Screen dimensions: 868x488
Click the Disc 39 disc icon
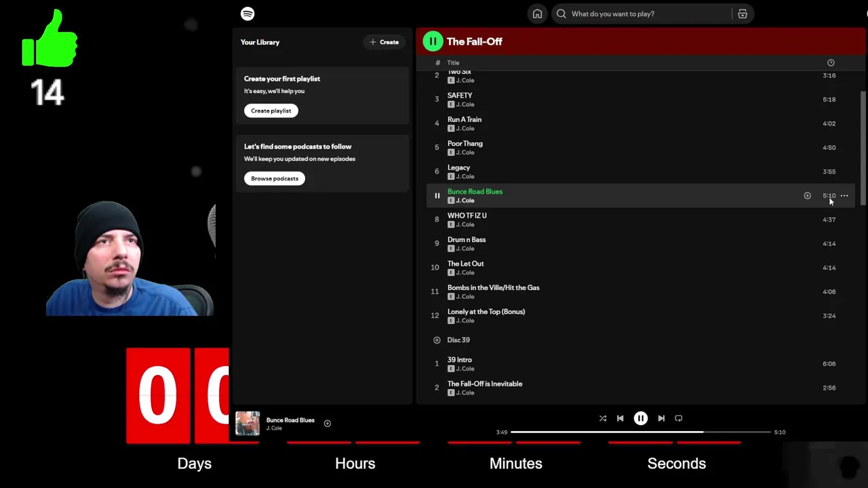click(x=437, y=340)
